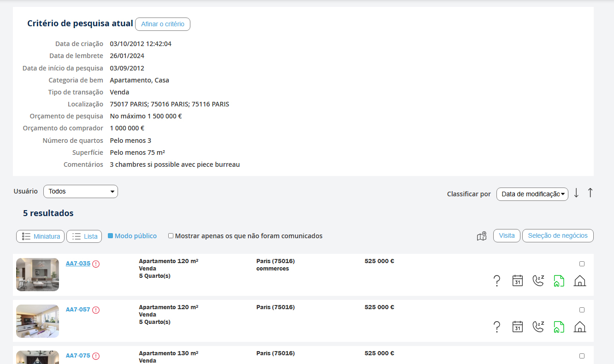The height and width of the screenshot is (364, 614).
Task: Switch to Miniatura view
Action: (41, 236)
